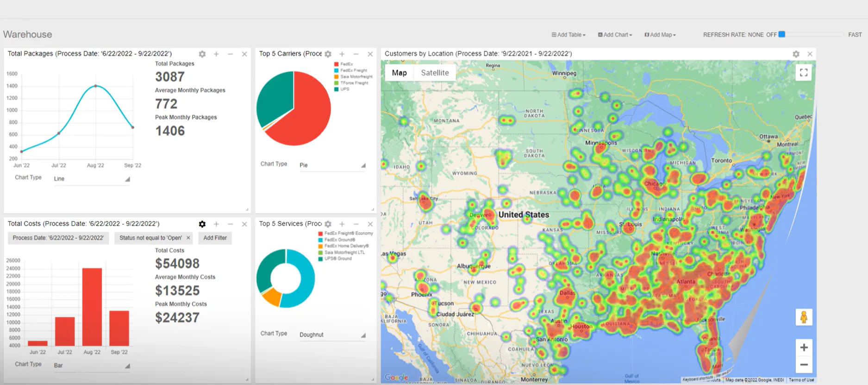Open settings gear on Total Costs panel

tap(202, 224)
